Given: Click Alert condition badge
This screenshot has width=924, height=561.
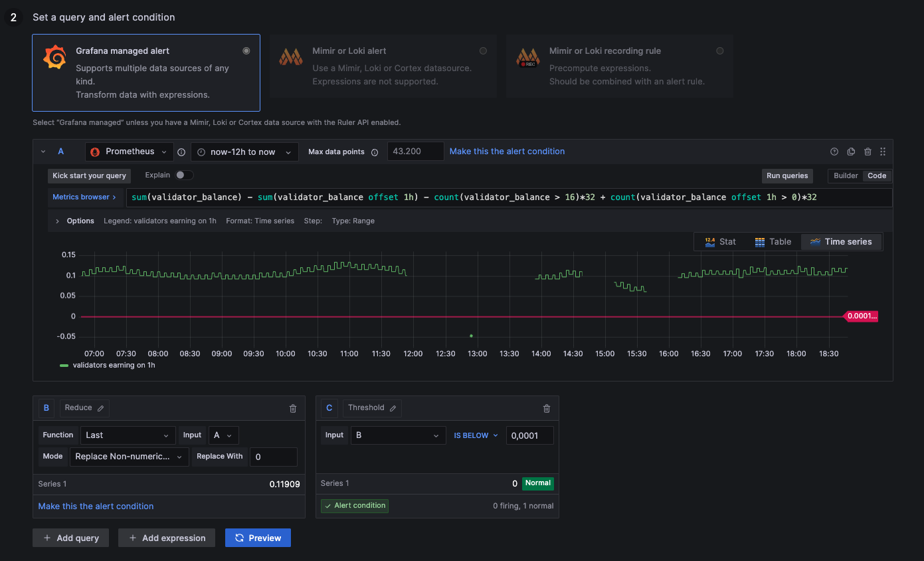Looking at the screenshot, I should click(x=355, y=506).
